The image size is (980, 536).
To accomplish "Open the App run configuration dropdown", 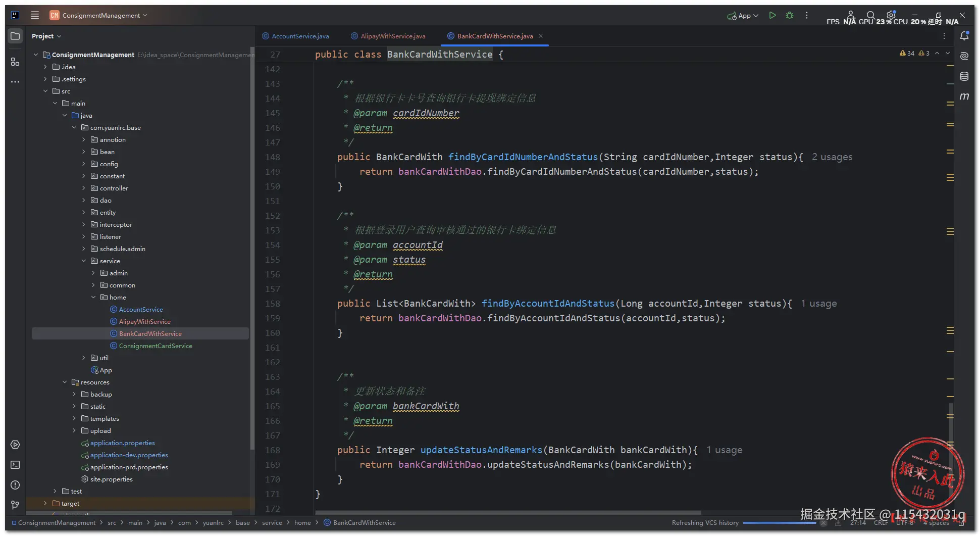I will point(744,16).
